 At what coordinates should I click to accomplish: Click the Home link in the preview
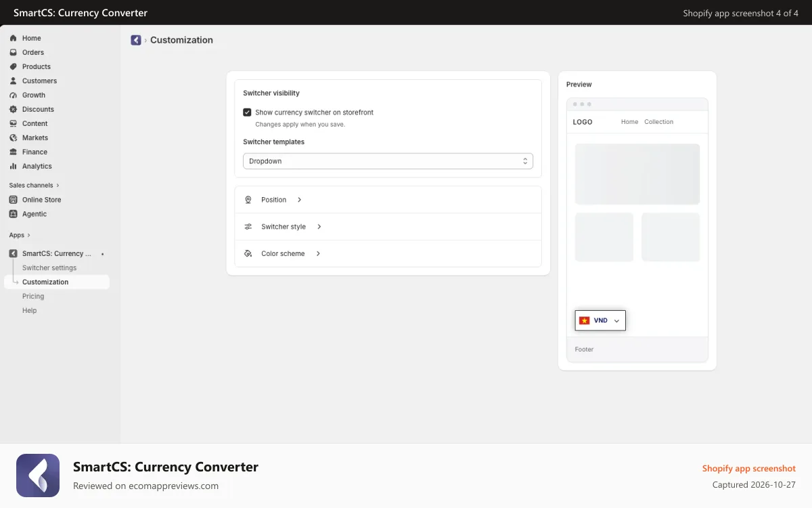coord(629,122)
